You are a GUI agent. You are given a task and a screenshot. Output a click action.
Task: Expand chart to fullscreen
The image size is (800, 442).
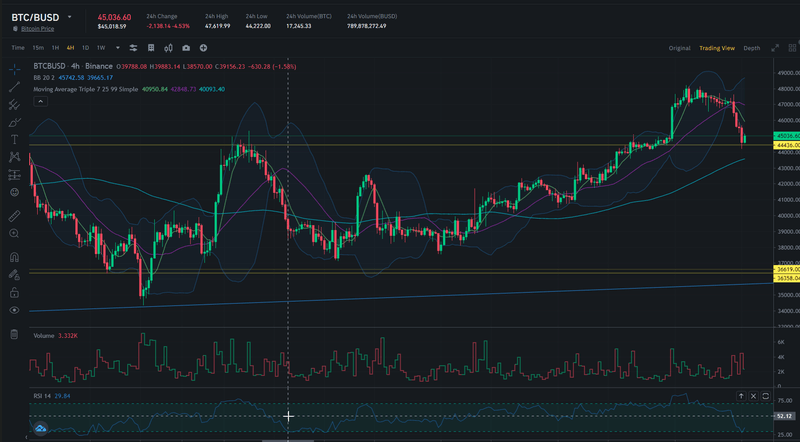[775, 48]
